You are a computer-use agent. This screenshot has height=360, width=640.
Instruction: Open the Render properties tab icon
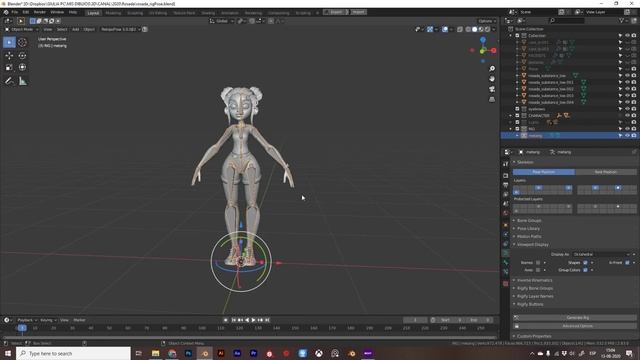pos(506,176)
